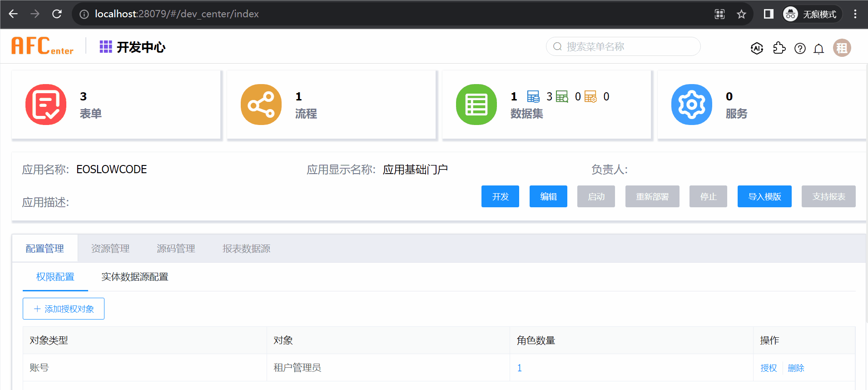Switch to the 源码管理 tab
The height and width of the screenshot is (390, 868).
coord(176,249)
